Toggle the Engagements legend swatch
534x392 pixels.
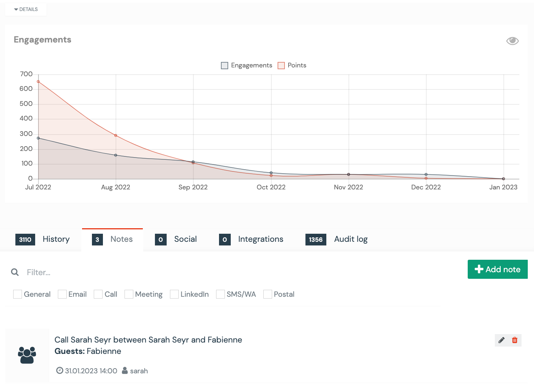(x=225, y=66)
